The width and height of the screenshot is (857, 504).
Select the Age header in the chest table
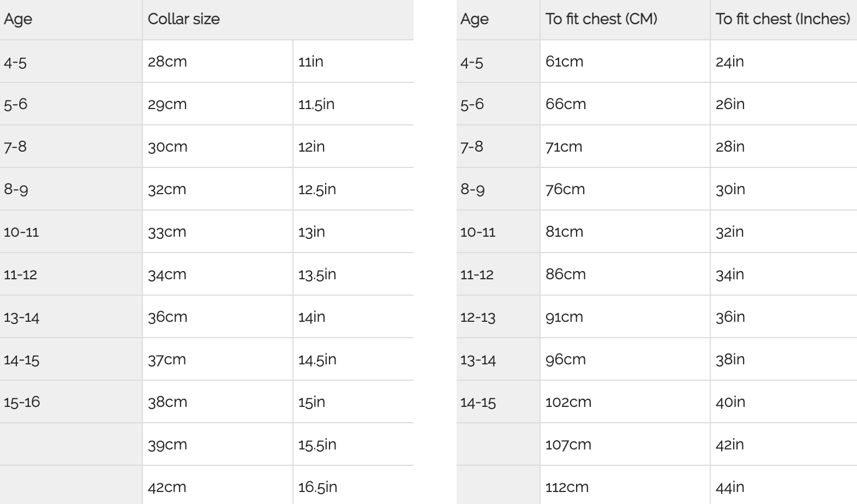click(475, 19)
